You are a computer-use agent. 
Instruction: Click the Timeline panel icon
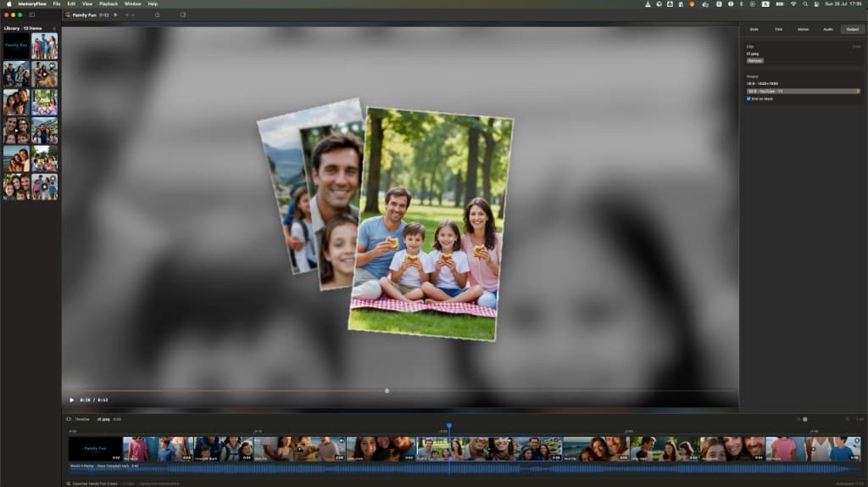69,419
